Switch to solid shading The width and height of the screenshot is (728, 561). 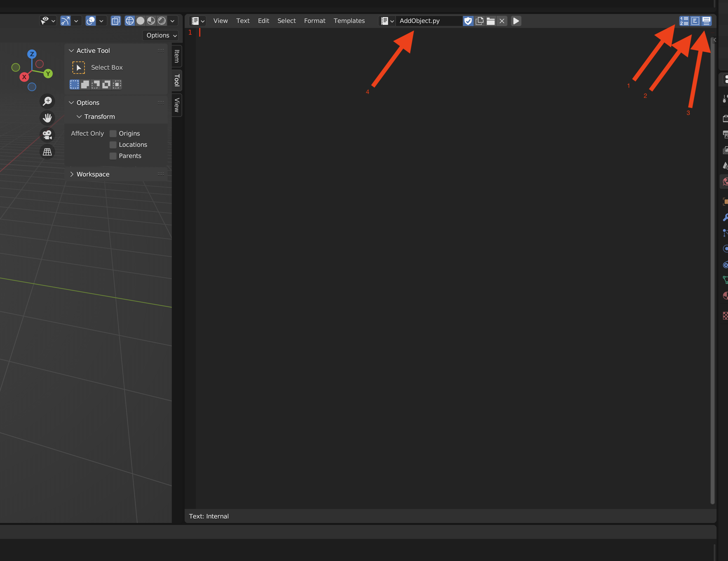(140, 21)
